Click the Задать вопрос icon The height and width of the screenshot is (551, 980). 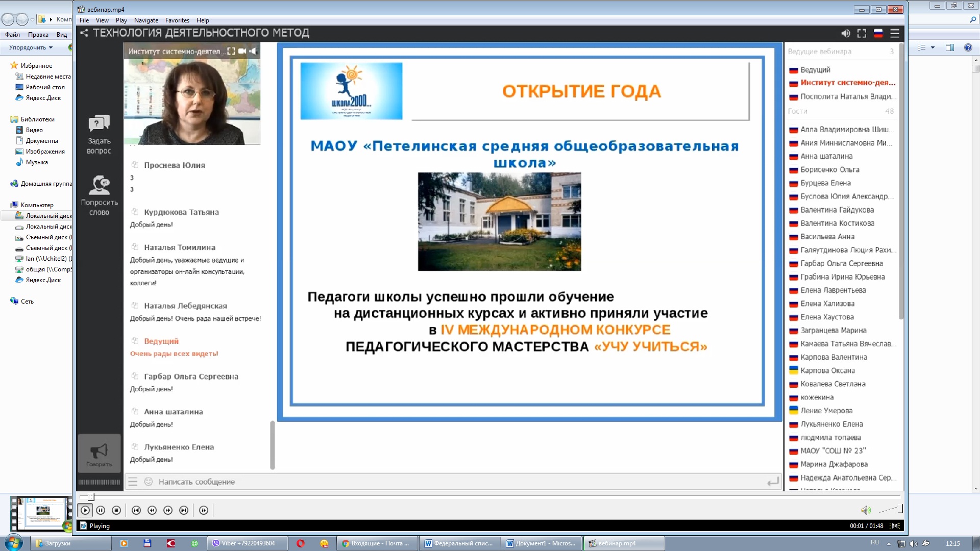pos(99,124)
